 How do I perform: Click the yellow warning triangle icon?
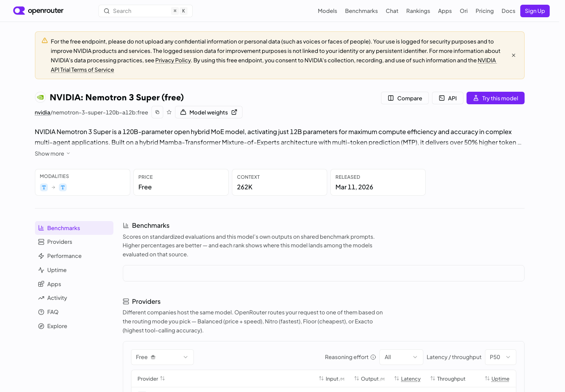click(45, 41)
